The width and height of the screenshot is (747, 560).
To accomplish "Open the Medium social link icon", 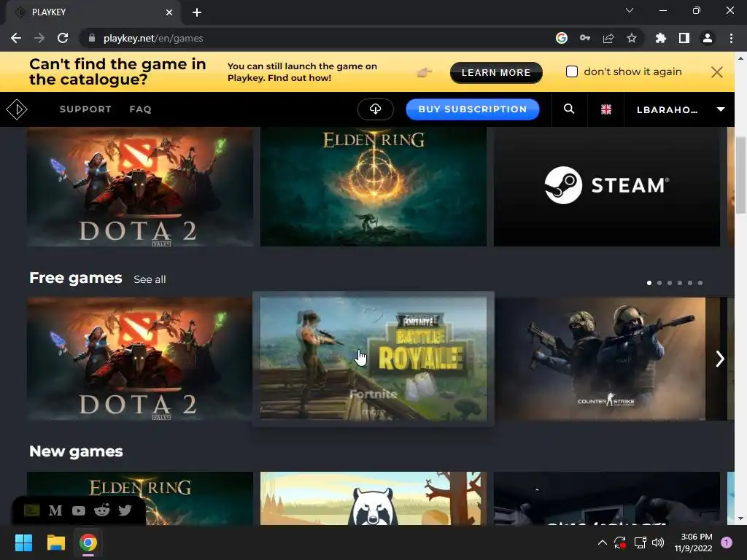I will pyautogui.click(x=55, y=510).
